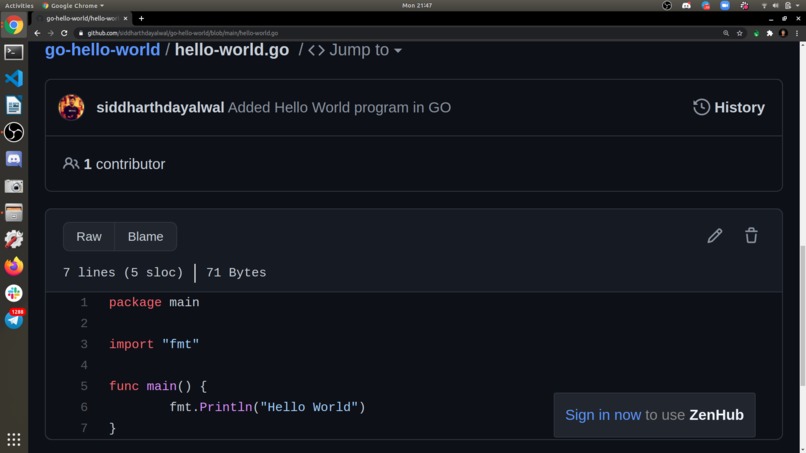
Task: Open Telegram from the dock
Action: pyautogui.click(x=14, y=320)
